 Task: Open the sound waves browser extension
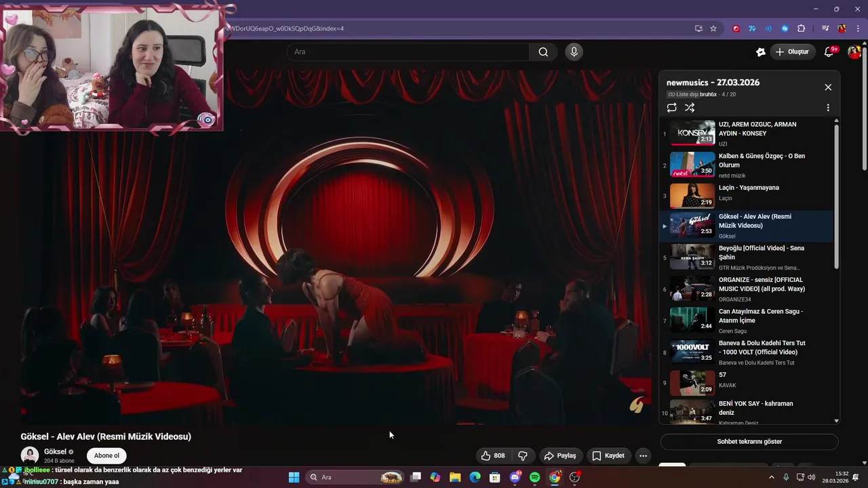tap(768, 28)
